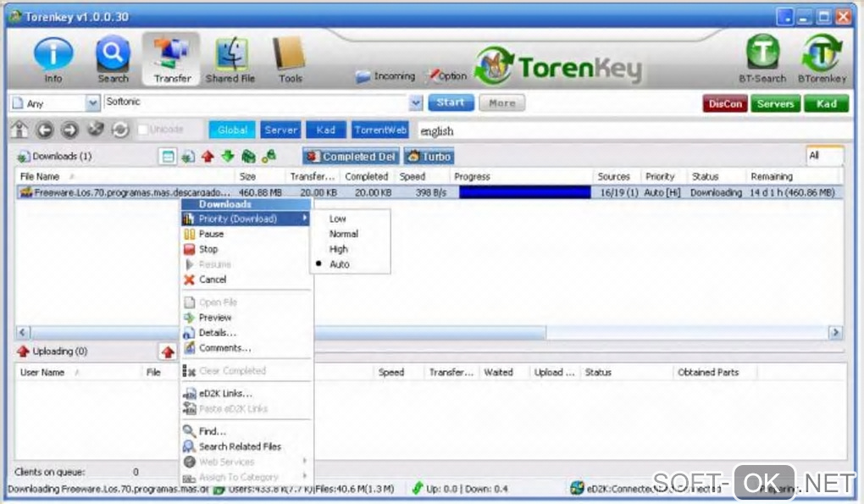Click the green Servers button
The image size is (864, 504).
775,103
